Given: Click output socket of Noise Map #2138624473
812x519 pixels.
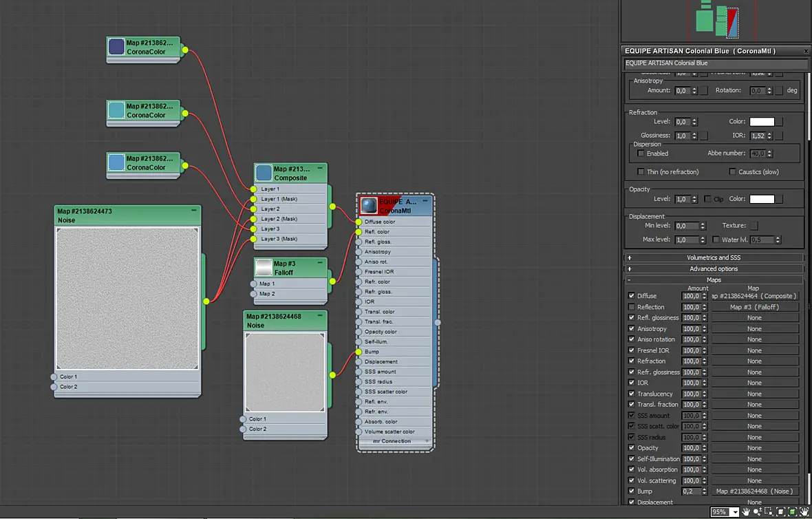Looking at the screenshot, I should [206, 301].
